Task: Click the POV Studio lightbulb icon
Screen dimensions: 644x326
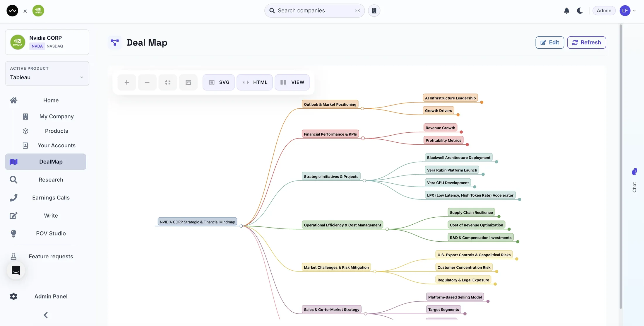Action: click(x=13, y=233)
